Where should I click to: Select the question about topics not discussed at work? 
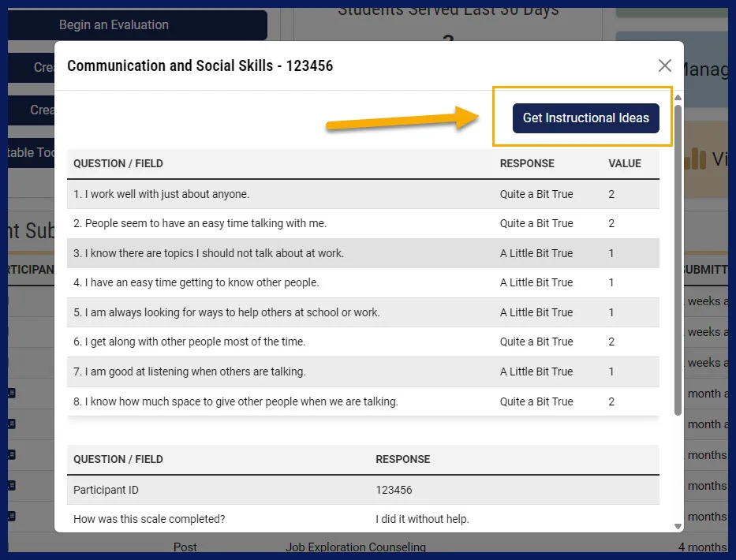click(x=208, y=253)
